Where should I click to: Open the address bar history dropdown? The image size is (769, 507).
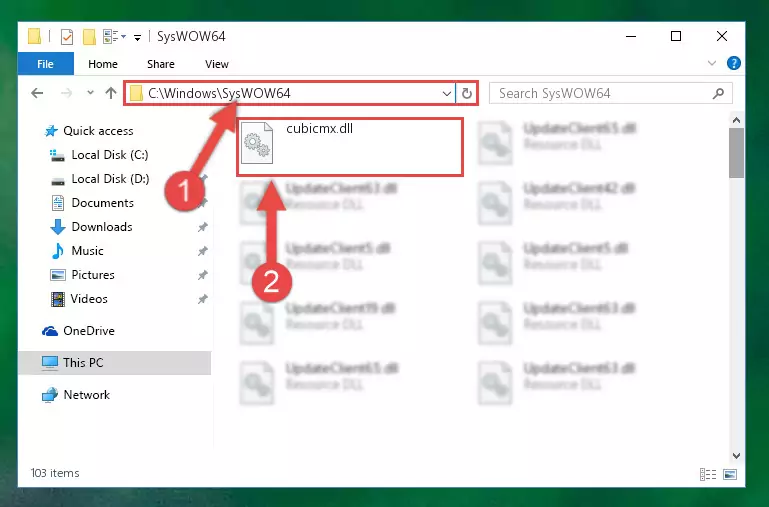(x=446, y=93)
